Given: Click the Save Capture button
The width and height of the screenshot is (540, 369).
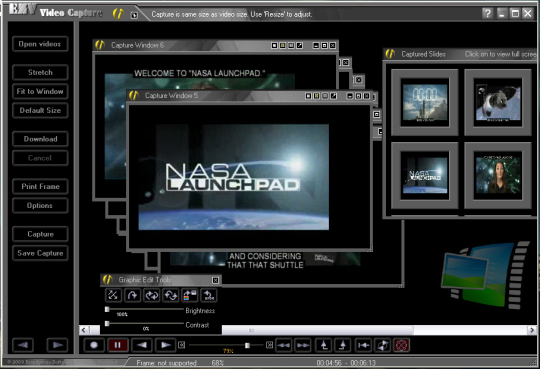Looking at the screenshot, I should (40, 253).
